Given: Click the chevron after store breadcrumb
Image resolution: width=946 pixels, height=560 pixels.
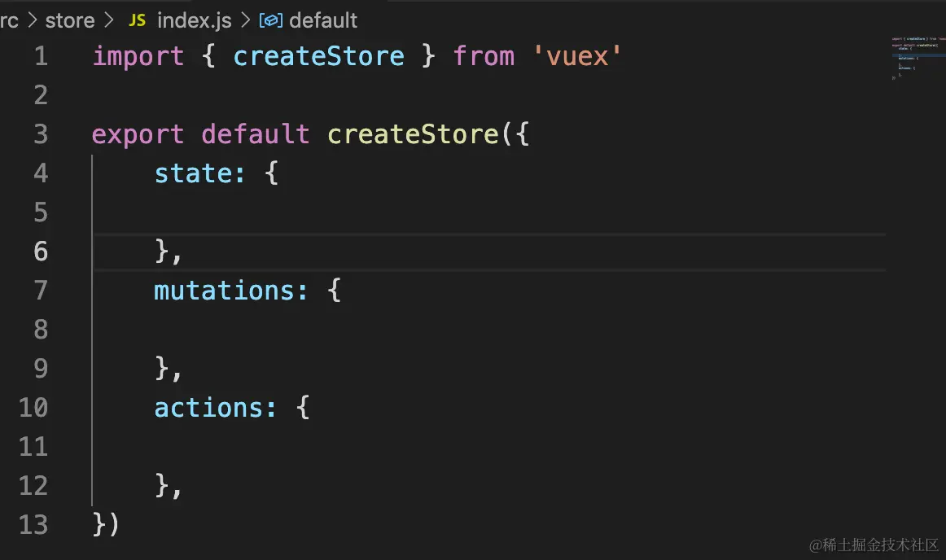Looking at the screenshot, I should (x=109, y=20).
